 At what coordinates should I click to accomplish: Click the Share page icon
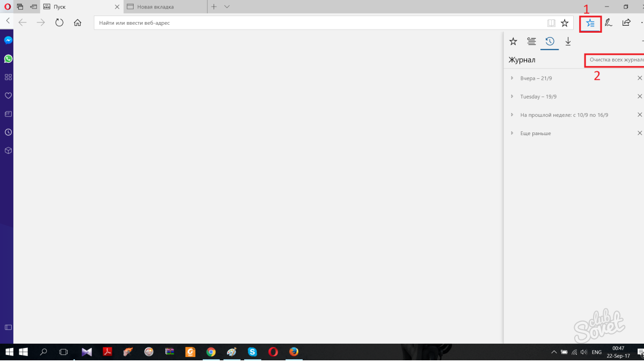[626, 23]
